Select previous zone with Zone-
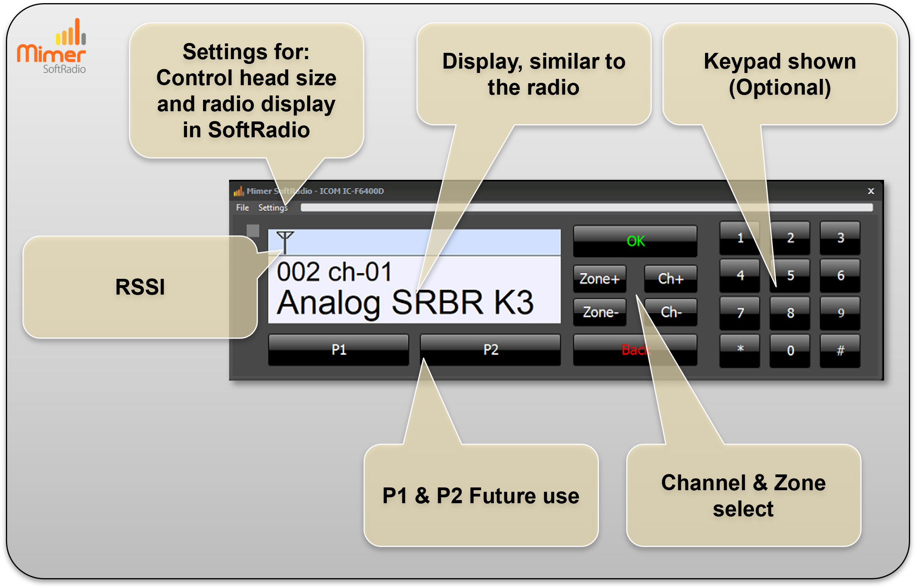Image resolution: width=916 pixels, height=588 pixels. (599, 312)
